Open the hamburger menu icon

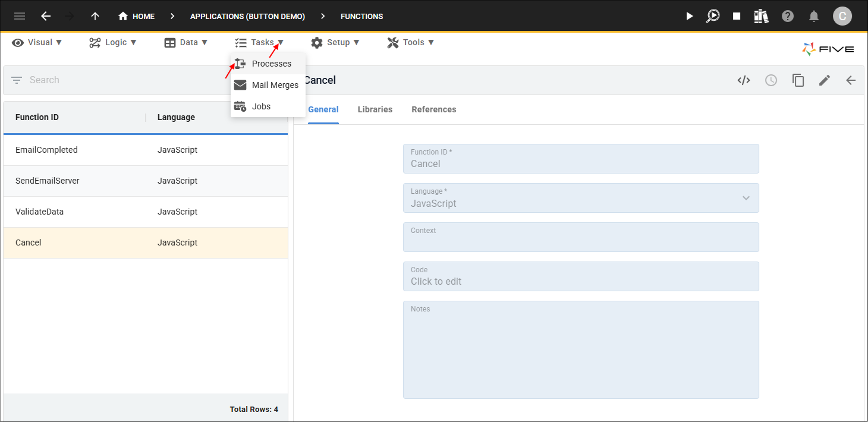(x=20, y=16)
